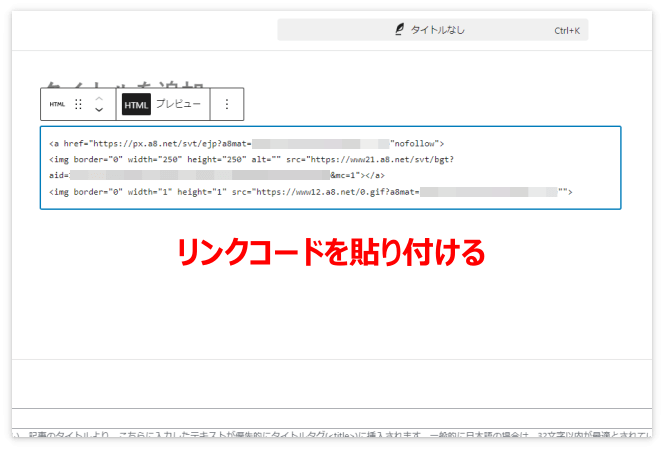Click the 'https://www12.a8.net/0.gif?a8mat=' text
The width and height of the screenshot is (664, 450).
338,192
